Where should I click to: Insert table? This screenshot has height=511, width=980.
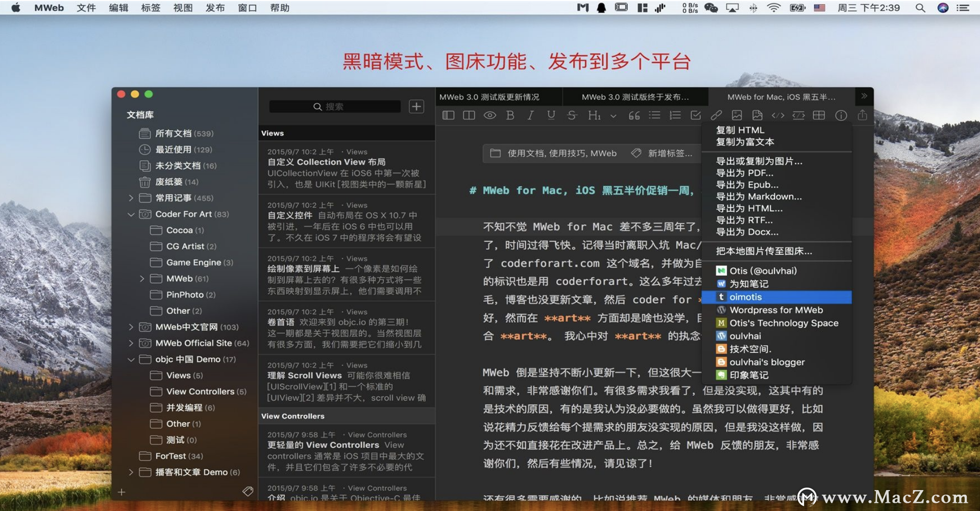tap(819, 115)
